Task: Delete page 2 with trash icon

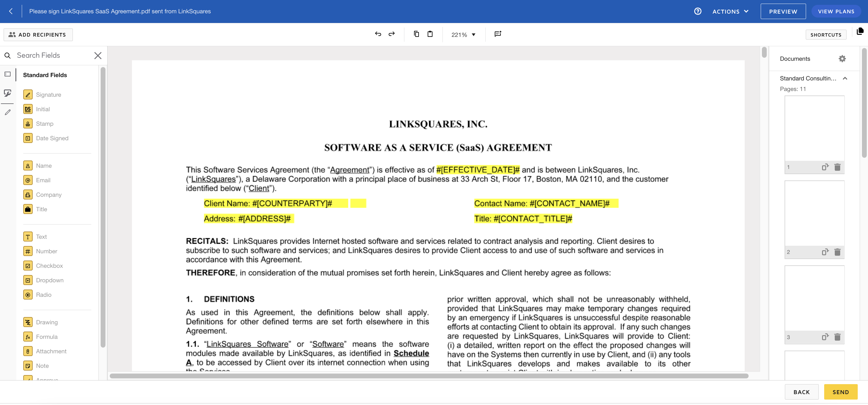Action: click(x=837, y=252)
